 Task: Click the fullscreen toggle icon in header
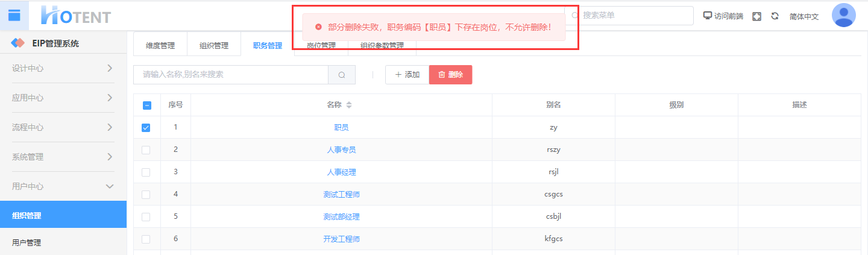(x=757, y=16)
